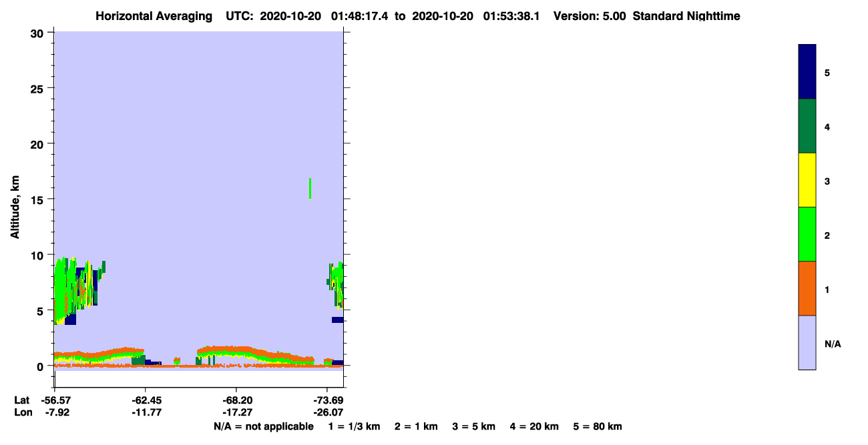Viewport: 868px width, 445px height.
Task: Click the orange level 1 colorbar segment
Action: [x=807, y=288]
